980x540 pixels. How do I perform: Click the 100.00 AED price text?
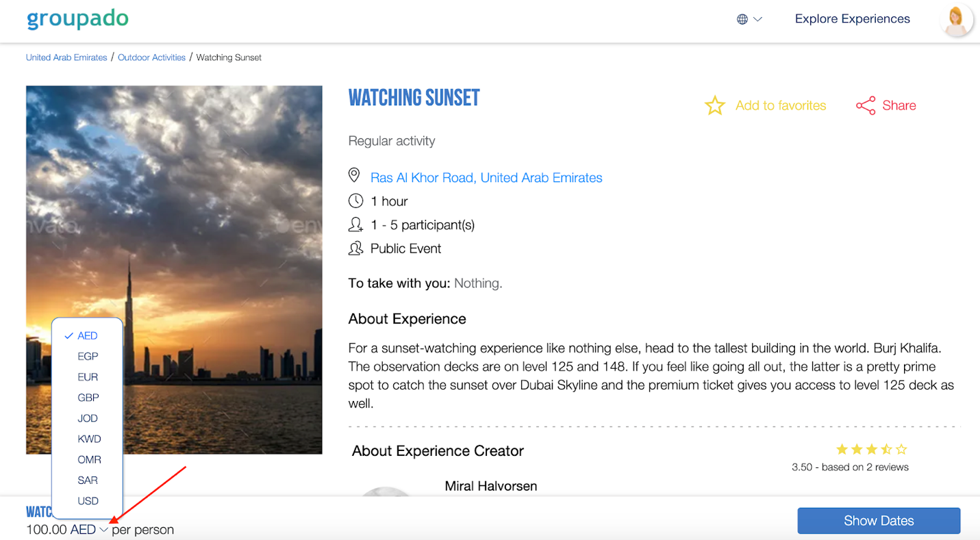[x=61, y=530]
